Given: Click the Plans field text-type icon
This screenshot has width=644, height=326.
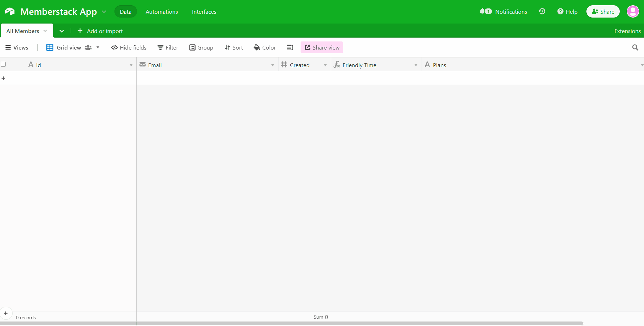Looking at the screenshot, I should coord(427,64).
